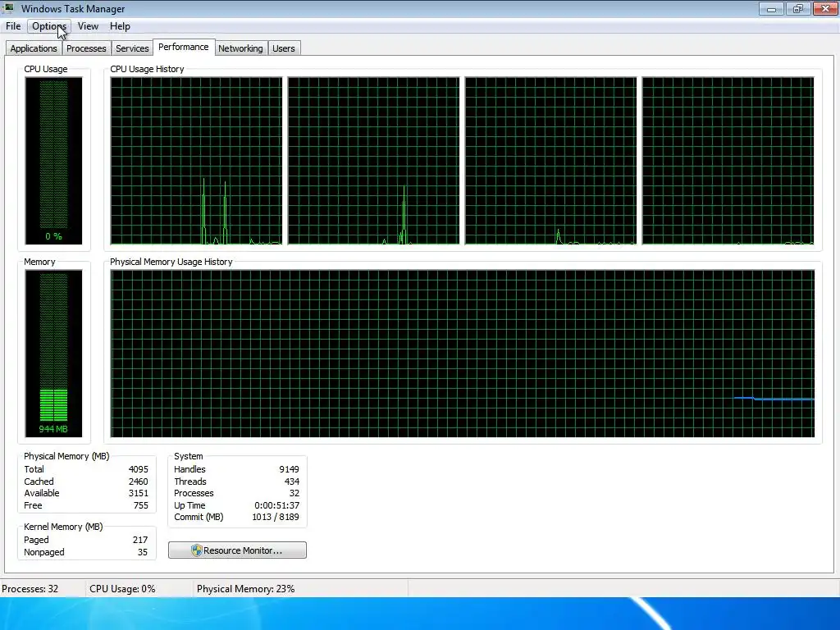Image resolution: width=840 pixels, height=630 pixels.
Task: Click the CPU Usage gauge meter
Action: point(53,161)
